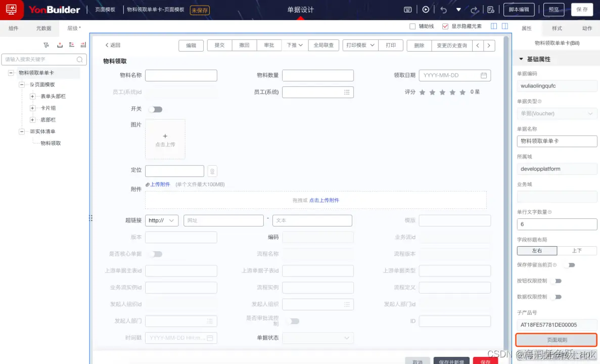The width and height of the screenshot is (600, 364).
Task: Switch to the 属性 tab
Action: (527, 28)
